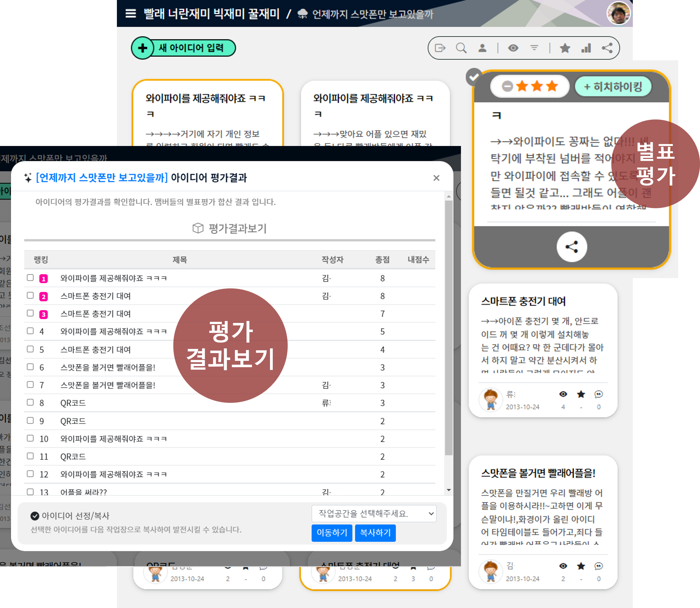Image resolution: width=700 pixels, height=608 pixels.
Task: Click the exit/export icon in toolbar
Action: coord(440,48)
